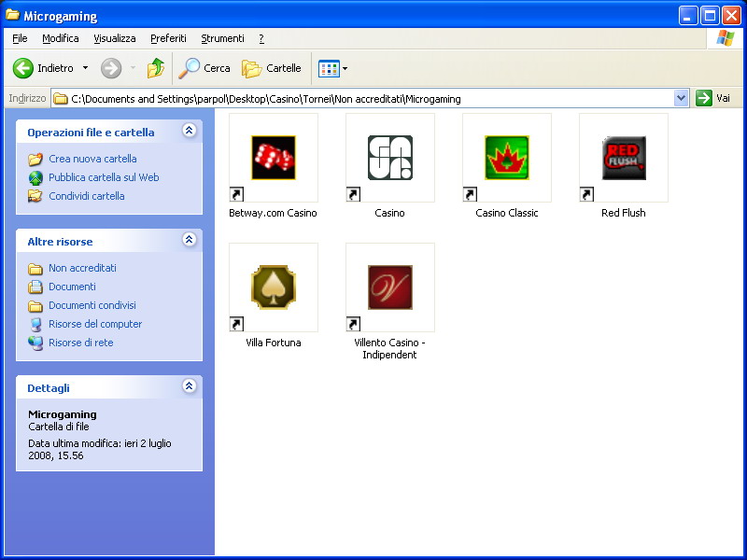Viewport: 747px width, 560px height.
Task: Click the folder icon in address bar
Action: tap(61, 99)
